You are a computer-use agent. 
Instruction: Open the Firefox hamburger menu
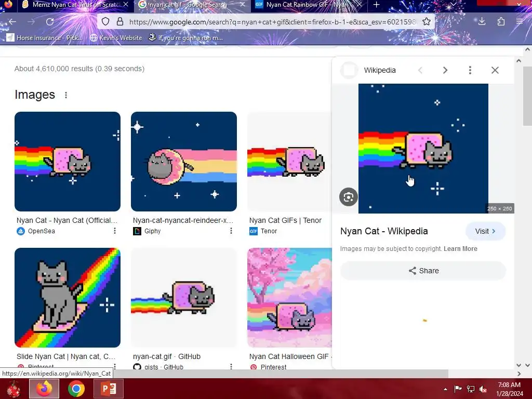coord(520,22)
